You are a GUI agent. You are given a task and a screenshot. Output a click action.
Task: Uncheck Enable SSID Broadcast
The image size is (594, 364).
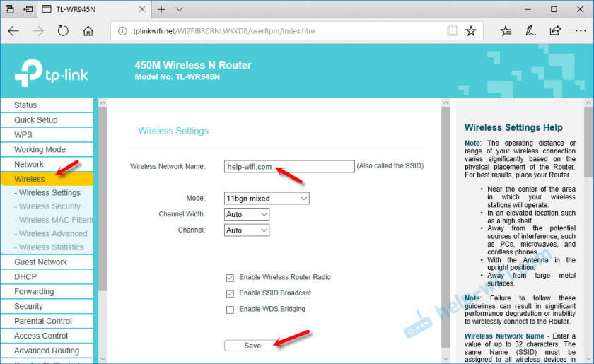coord(230,293)
